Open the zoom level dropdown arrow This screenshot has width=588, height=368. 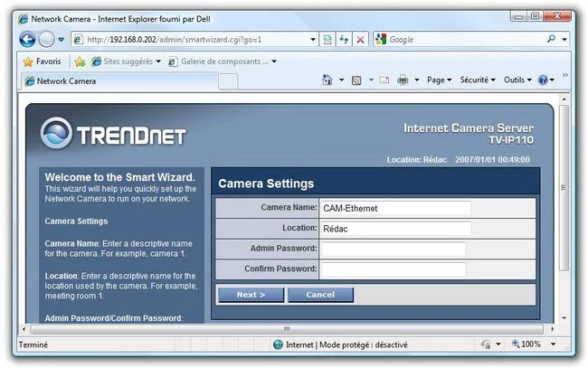click(553, 344)
